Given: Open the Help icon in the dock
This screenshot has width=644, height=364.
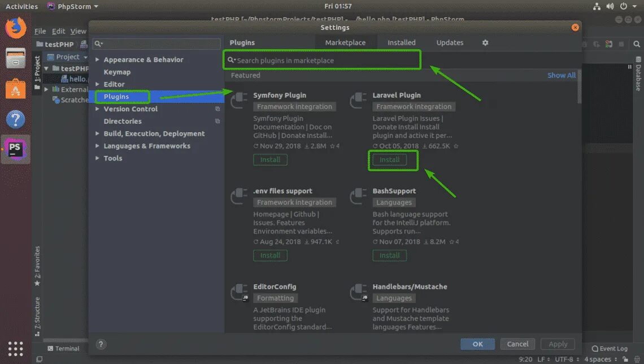Looking at the screenshot, I should 16,120.
